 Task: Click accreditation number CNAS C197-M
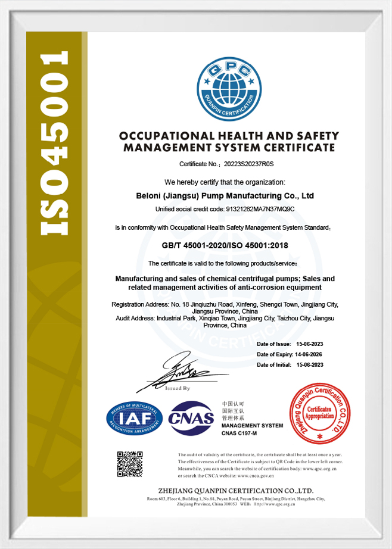pos(239,433)
